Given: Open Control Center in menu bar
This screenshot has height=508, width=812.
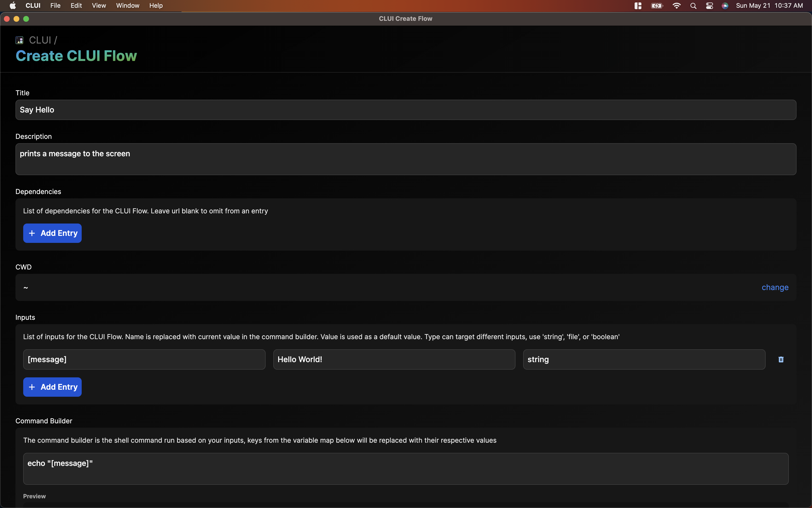Looking at the screenshot, I should click(x=709, y=6).
